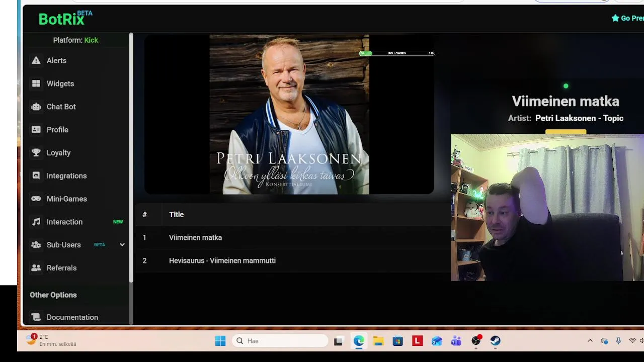Open Microsoft Edge on taskbar
The width and height of the screenshot is (644, 362).
coord(359,341)
